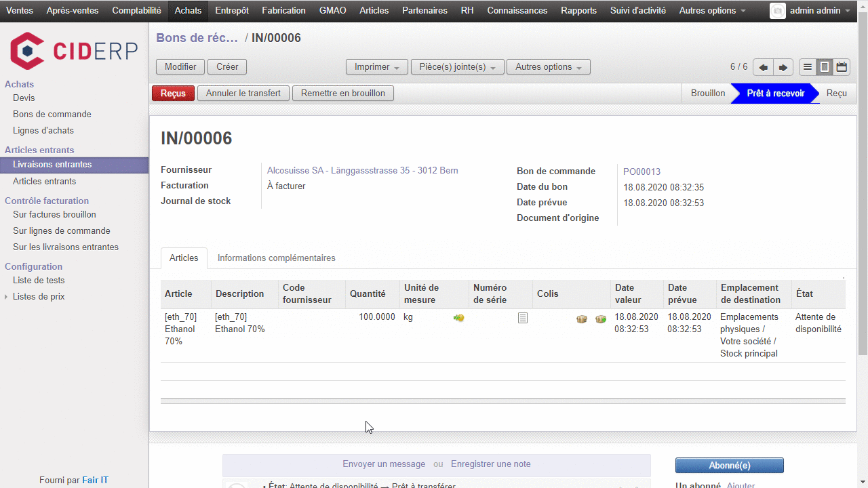Click the Prêt à recevoir status step
The height and width of the screenshot is (488, 868).
click(x=775, y=94)
